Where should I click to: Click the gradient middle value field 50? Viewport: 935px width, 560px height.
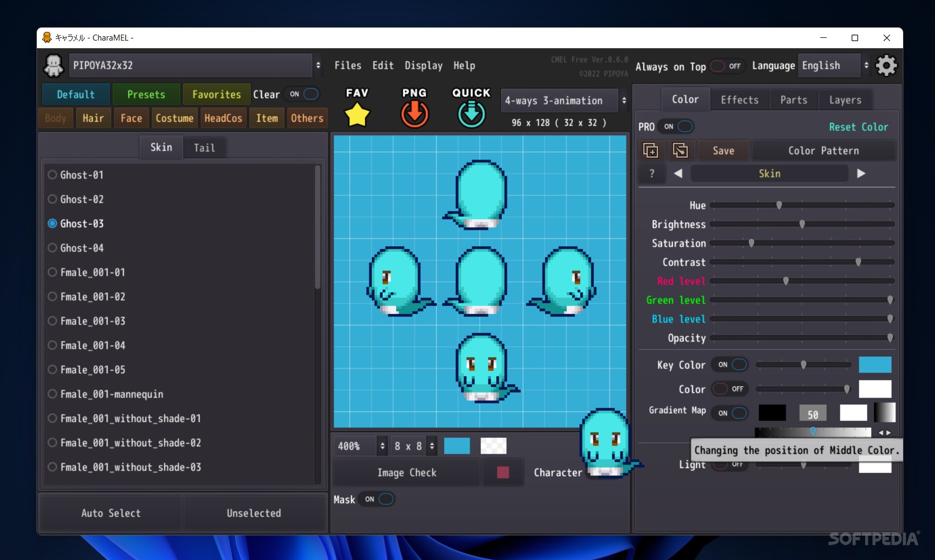tap(813, 413)
